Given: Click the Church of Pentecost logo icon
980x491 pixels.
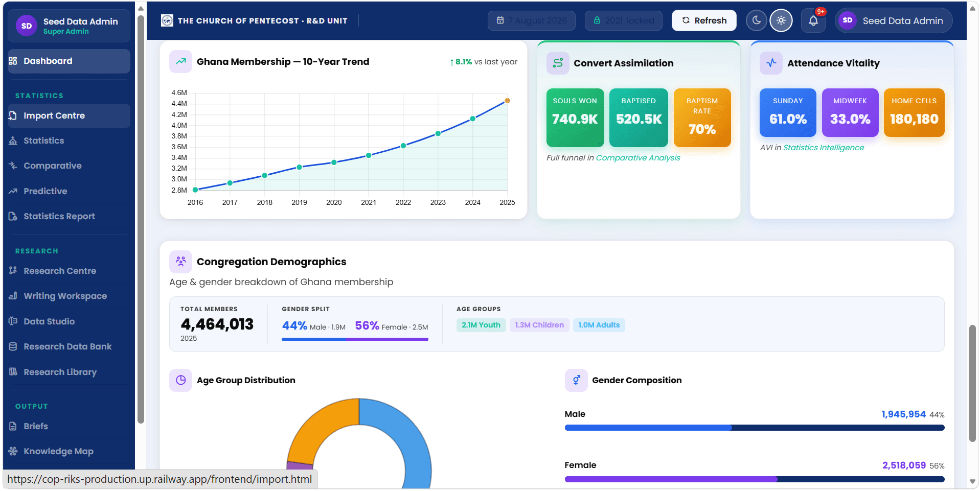Looking at the screenshot, I should pyautogui.click(x=167, y=20).
